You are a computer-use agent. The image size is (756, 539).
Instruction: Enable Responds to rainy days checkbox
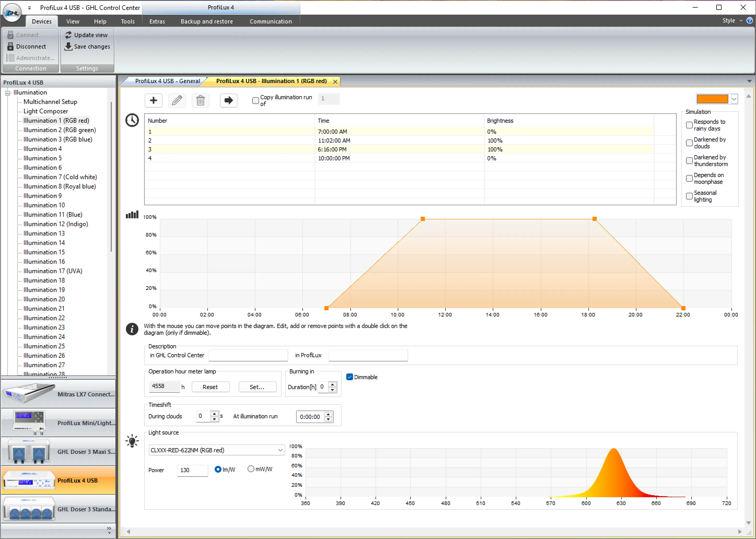click(689, 125)
